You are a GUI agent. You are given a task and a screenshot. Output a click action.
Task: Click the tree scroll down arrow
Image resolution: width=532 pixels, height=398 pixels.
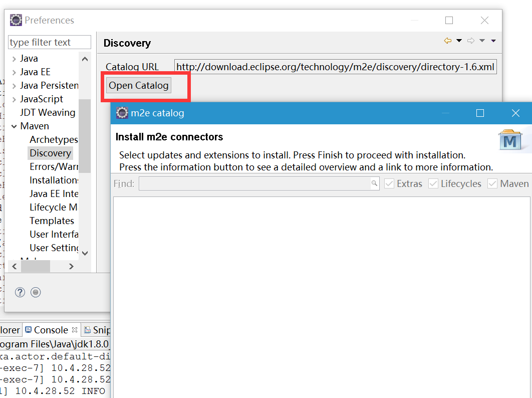[85, 253]
